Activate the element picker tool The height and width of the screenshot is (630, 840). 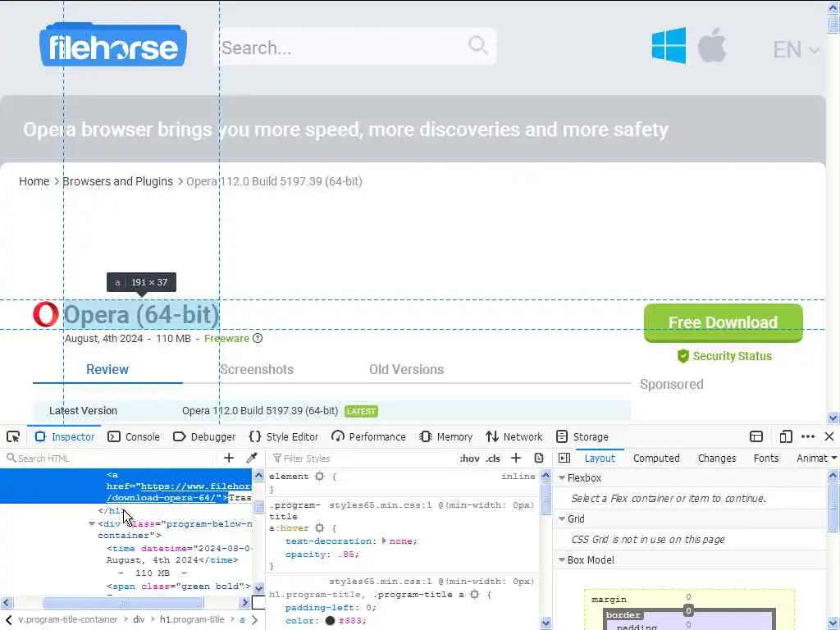tap(13, 436)
